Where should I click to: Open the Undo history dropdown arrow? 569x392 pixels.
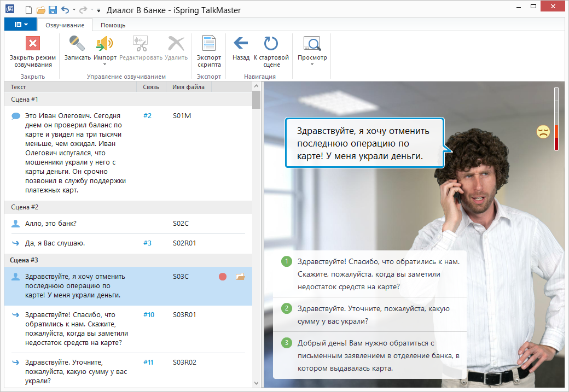[74, 10]
